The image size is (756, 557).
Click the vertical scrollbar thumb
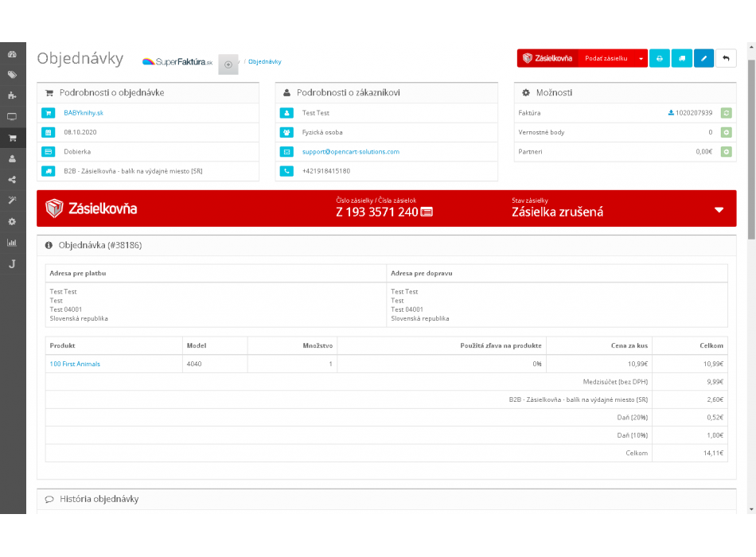tap(751, 150)
